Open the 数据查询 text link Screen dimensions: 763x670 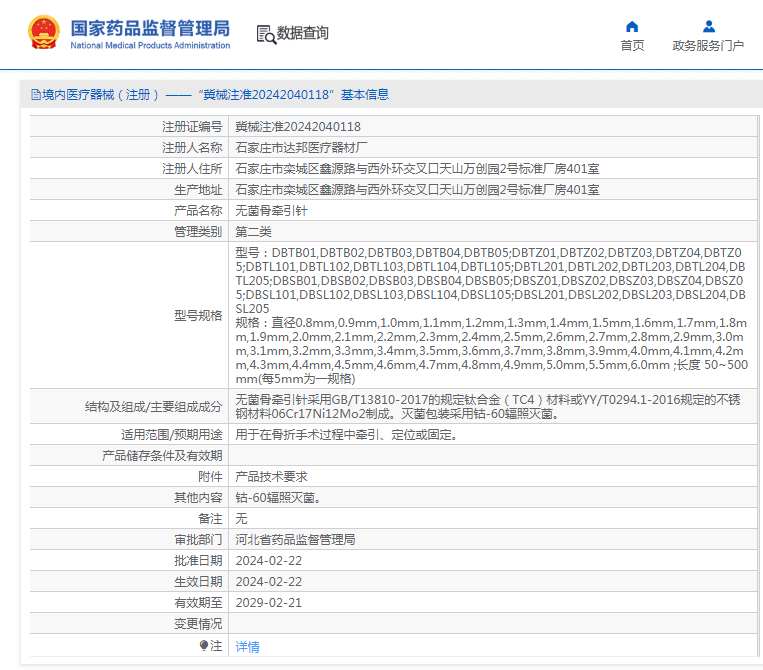pyautogui.click(x=303, y=34)
